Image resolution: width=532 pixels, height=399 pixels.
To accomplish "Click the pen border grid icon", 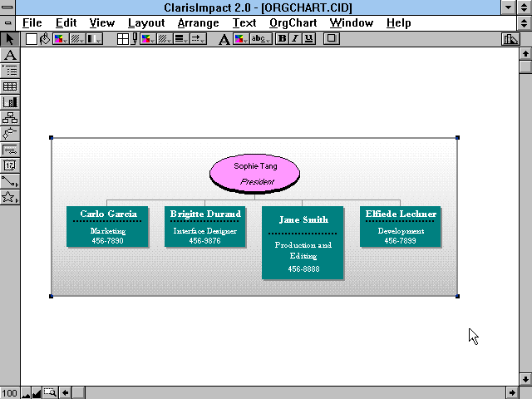I will (x=123, y=39).
